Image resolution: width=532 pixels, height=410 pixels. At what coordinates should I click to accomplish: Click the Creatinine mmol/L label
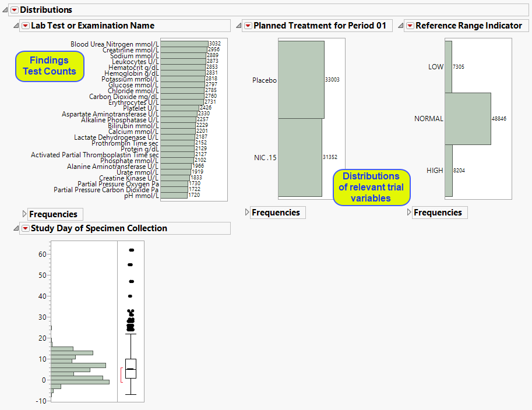pos(131,50)
